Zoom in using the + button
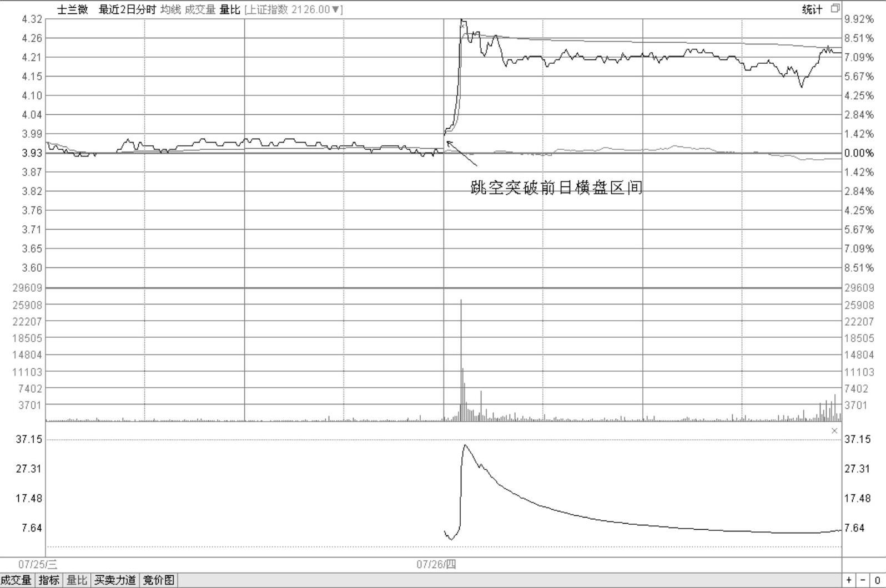886x588 pixels. [x=849, y=580]
